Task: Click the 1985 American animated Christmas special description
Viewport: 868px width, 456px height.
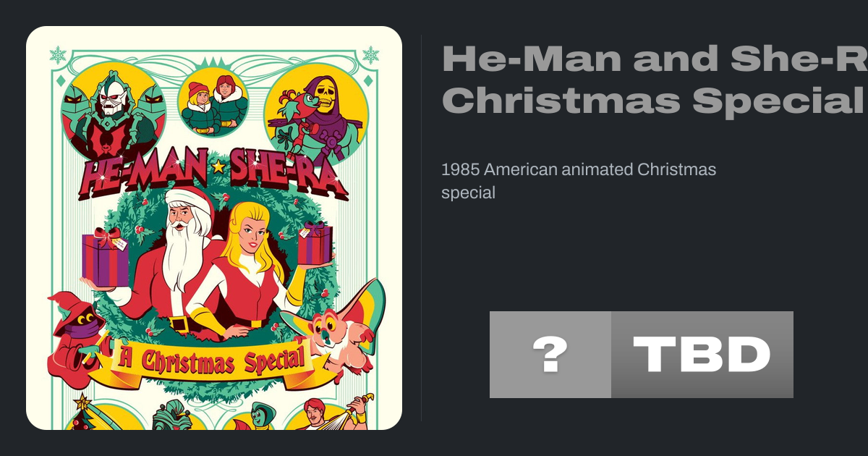Action: [579, 181]
